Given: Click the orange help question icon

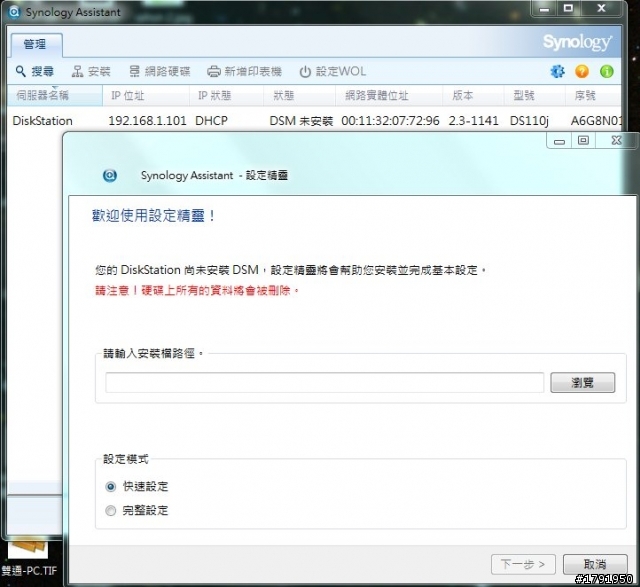Looking at the screenshot, I should (582, 71).
